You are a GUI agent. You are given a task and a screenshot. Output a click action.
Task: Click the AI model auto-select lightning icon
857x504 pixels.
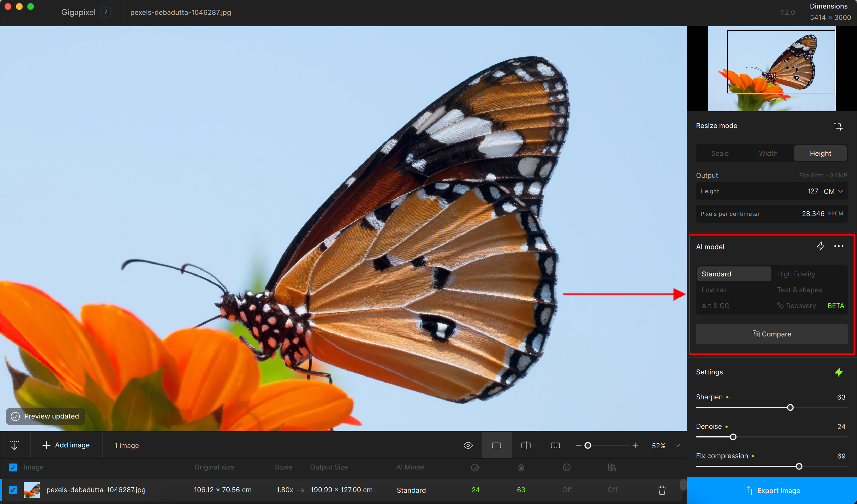(x=821, y=246)
